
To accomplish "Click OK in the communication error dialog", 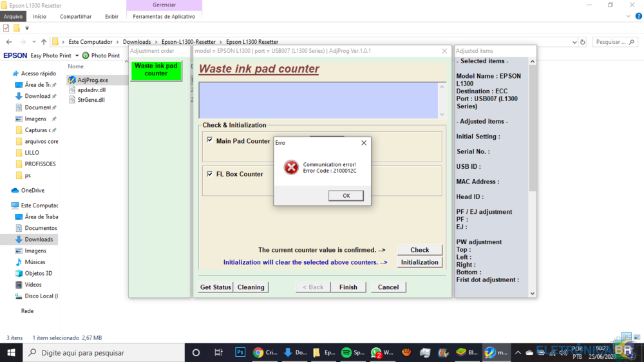I will (x=346, y=196).
